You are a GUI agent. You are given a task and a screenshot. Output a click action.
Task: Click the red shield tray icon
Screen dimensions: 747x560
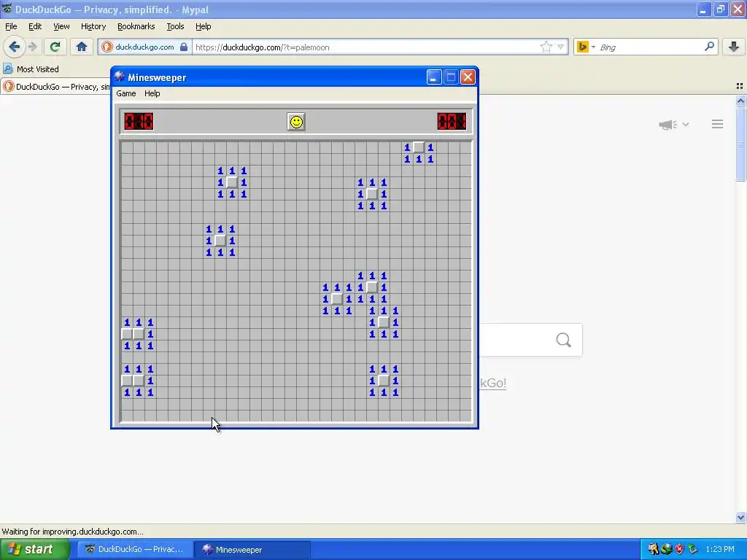coord(679,550)
